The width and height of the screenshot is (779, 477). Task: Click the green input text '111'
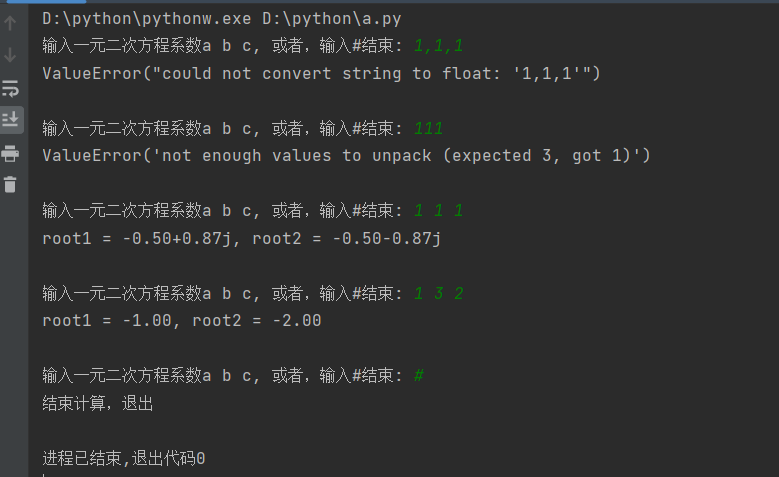(x=428, y=128)
